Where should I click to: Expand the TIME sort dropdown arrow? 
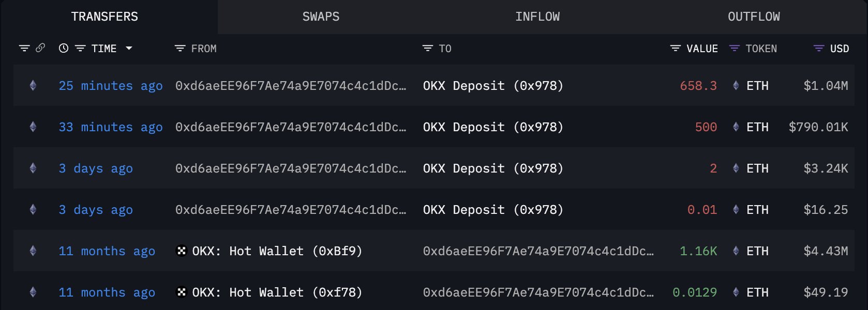click(x=129, y=48)
